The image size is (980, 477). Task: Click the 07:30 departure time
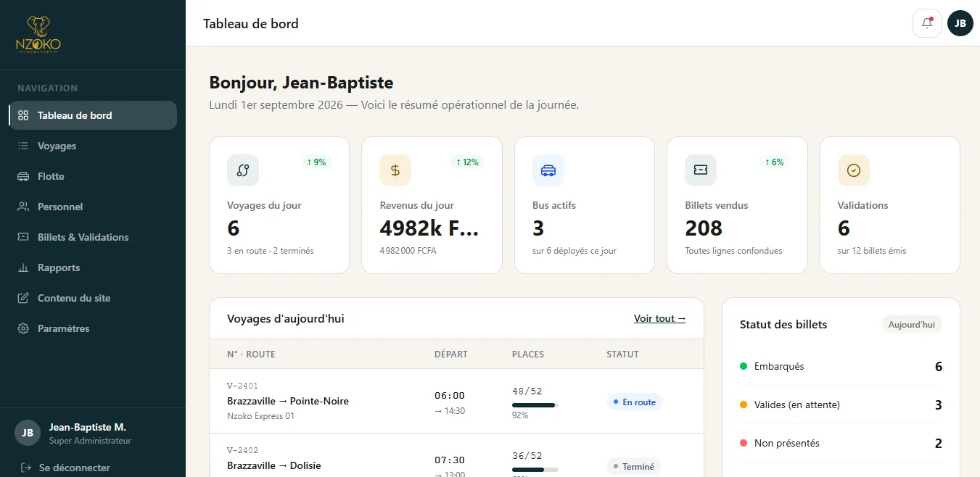point(450,460)
